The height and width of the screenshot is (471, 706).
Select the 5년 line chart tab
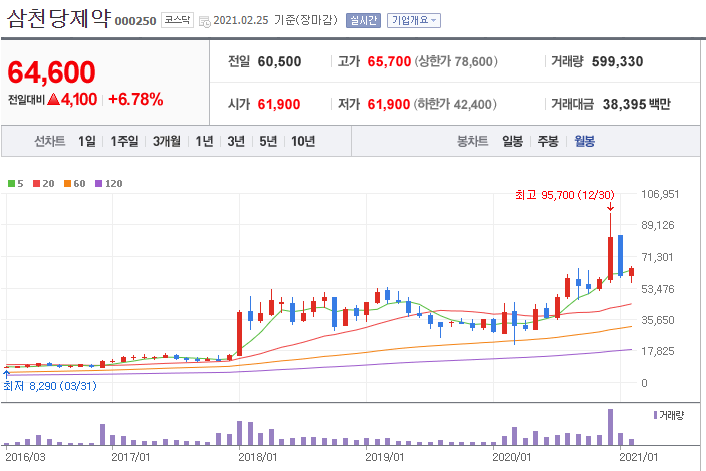point(268,141)
